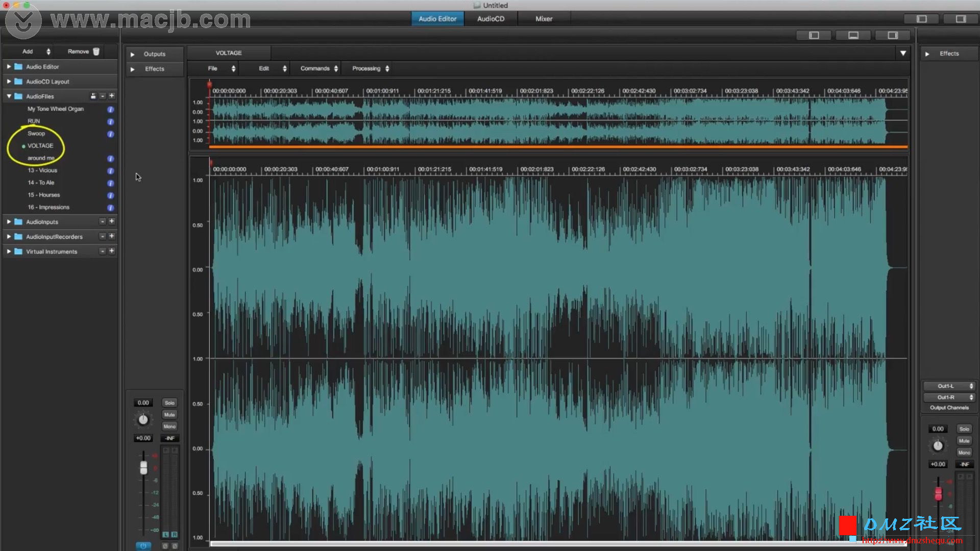The height and width of the screenshot is (551, 980).
Task: Switch to the Mixer tab
Action: click(544, 19)
